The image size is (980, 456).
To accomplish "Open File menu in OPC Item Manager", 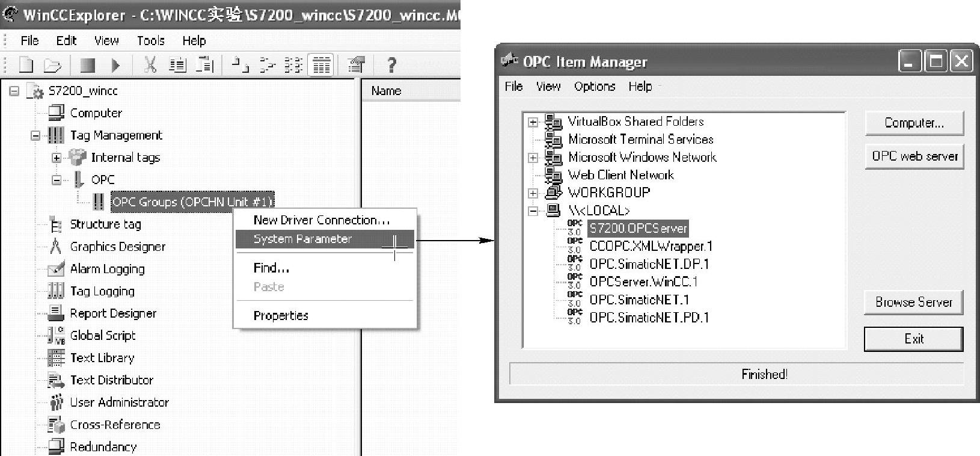I will click(x=513, y=86).
